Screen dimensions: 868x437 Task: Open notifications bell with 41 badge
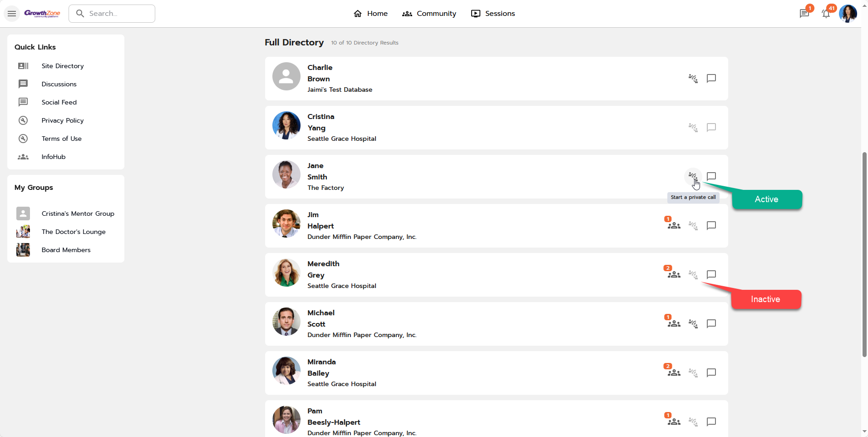(x=826, y=14)
